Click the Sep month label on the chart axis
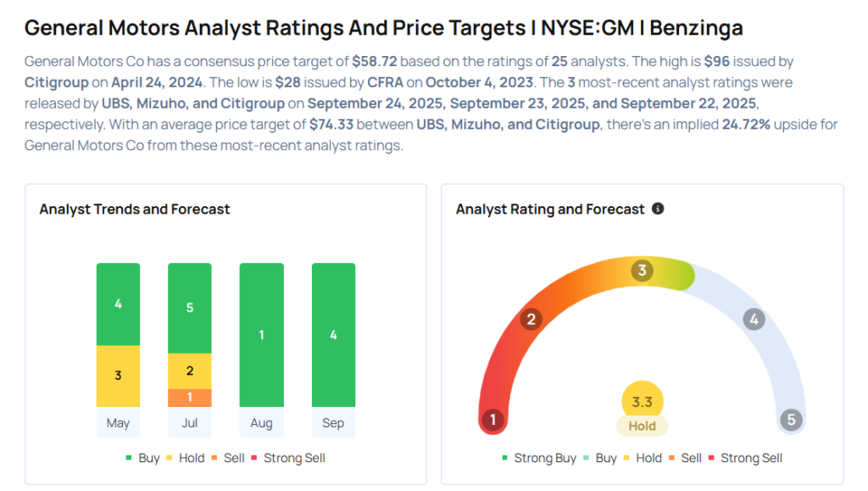The height and width of the screenshot is (491, 868). tap(333, 422)
